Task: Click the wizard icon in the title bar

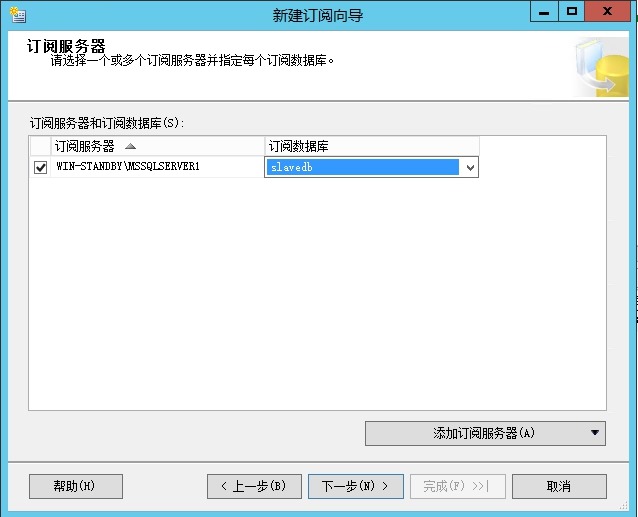Action: pyautogui.click(x=16, y=15)
